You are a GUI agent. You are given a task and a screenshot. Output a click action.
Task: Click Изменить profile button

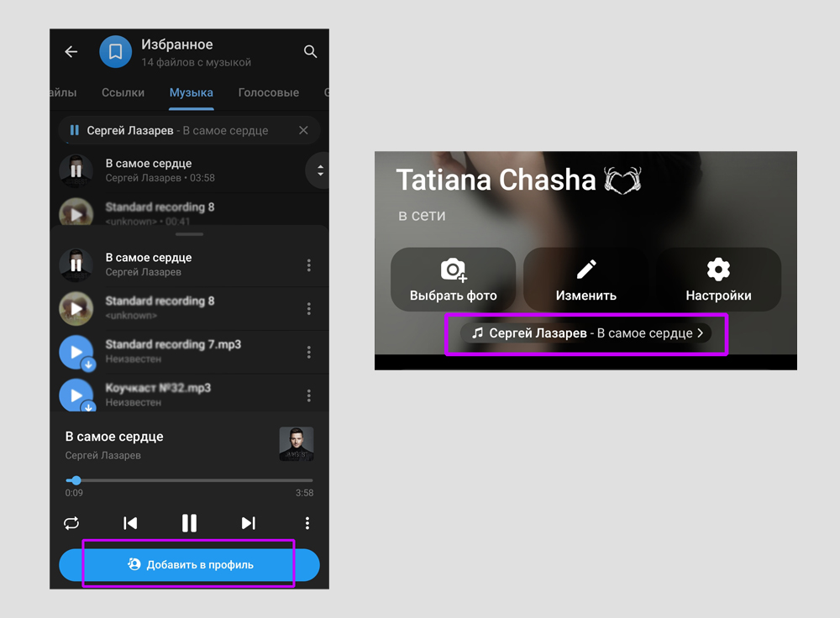coord(586,280)
